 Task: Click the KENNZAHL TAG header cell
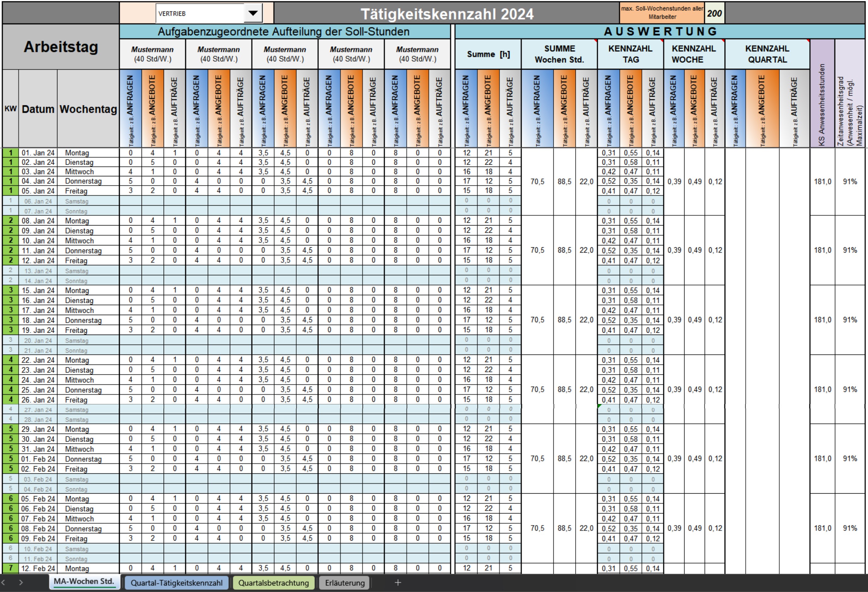click(x=631, y=54)
